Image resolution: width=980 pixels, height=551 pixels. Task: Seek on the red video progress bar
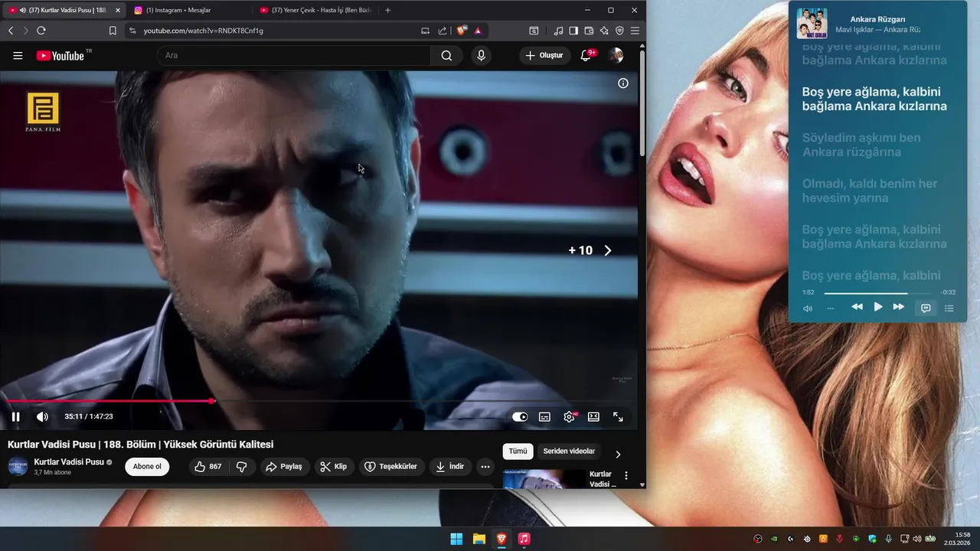(318, 401)
